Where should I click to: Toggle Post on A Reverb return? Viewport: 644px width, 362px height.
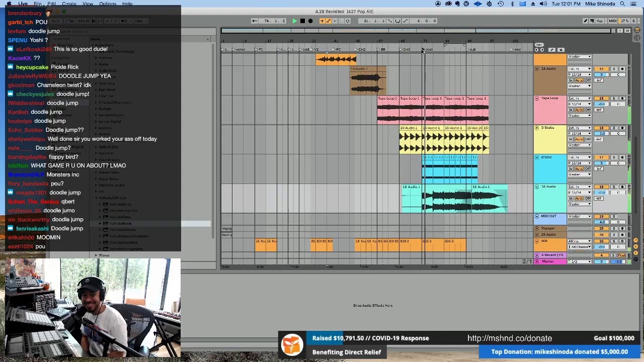click(622, 255)
